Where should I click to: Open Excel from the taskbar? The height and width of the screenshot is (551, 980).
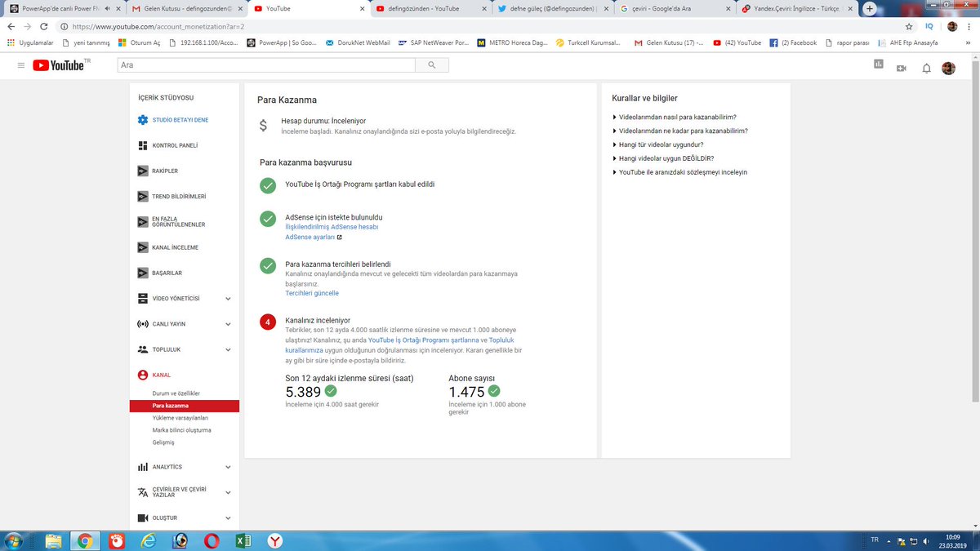pos(243,540)
